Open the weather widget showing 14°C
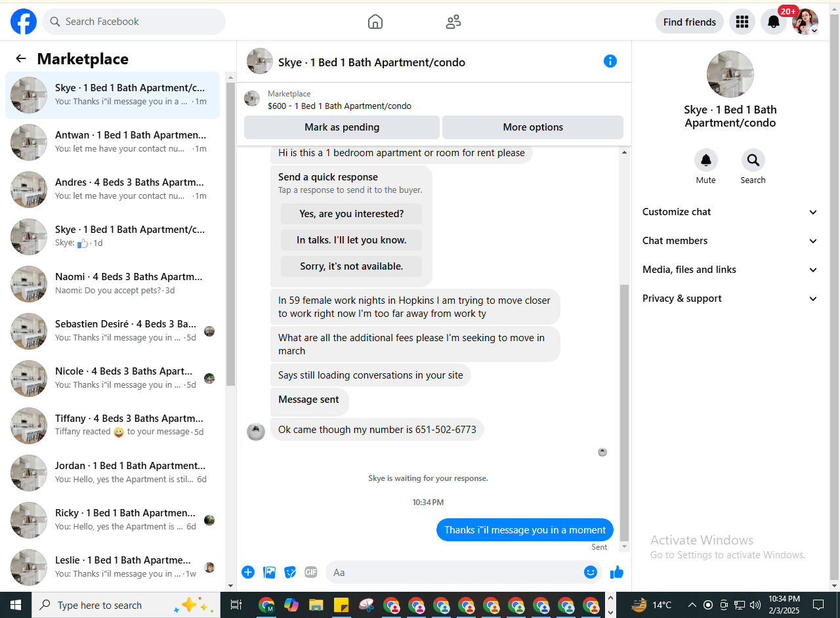Image resolution: width=840 pixels, height=618 pixels. pyautogui.click(x=652, y=605)
